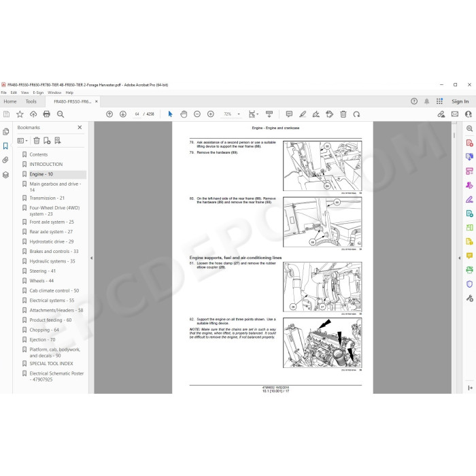Choose the arrow selection tool
The height and width of the screenshot is (476, 476).
pyautogui.click(x=170, y=114)
